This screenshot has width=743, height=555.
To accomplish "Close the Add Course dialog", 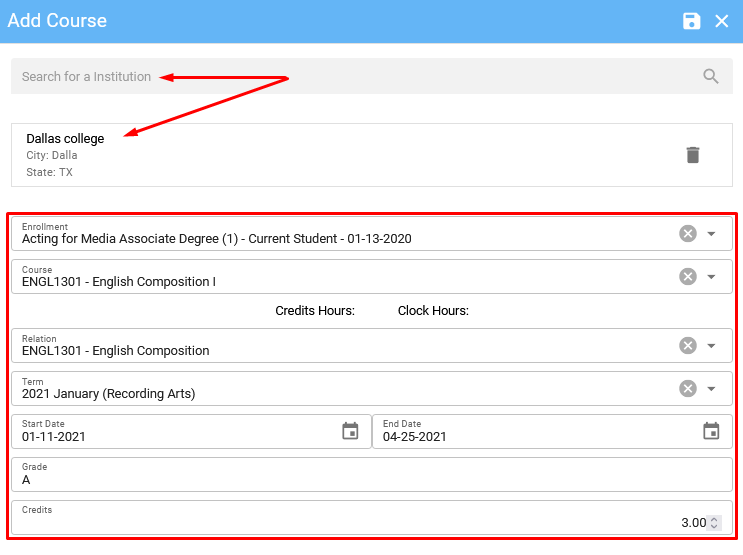I will pyautogui.click(x=722, y=21).
